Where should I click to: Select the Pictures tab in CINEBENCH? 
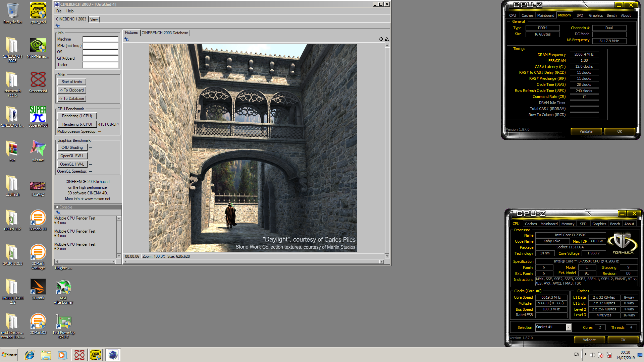pyautogui.click(x=131, y=33)
